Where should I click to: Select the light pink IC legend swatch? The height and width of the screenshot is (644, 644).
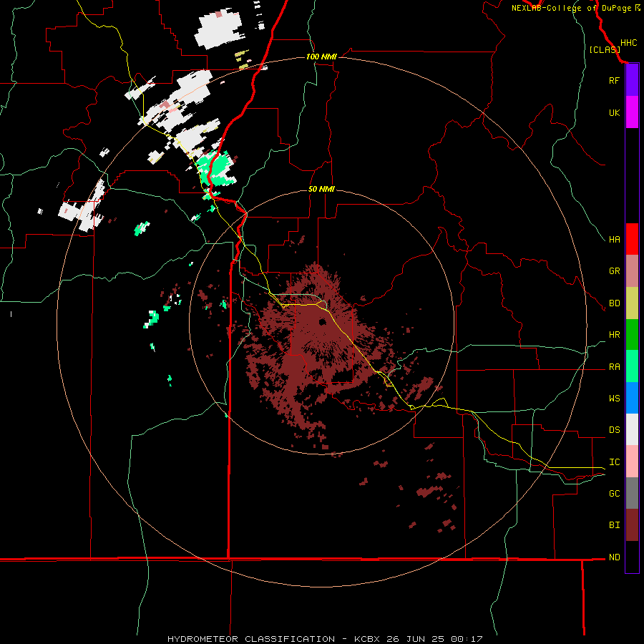(x=632, y=462)
